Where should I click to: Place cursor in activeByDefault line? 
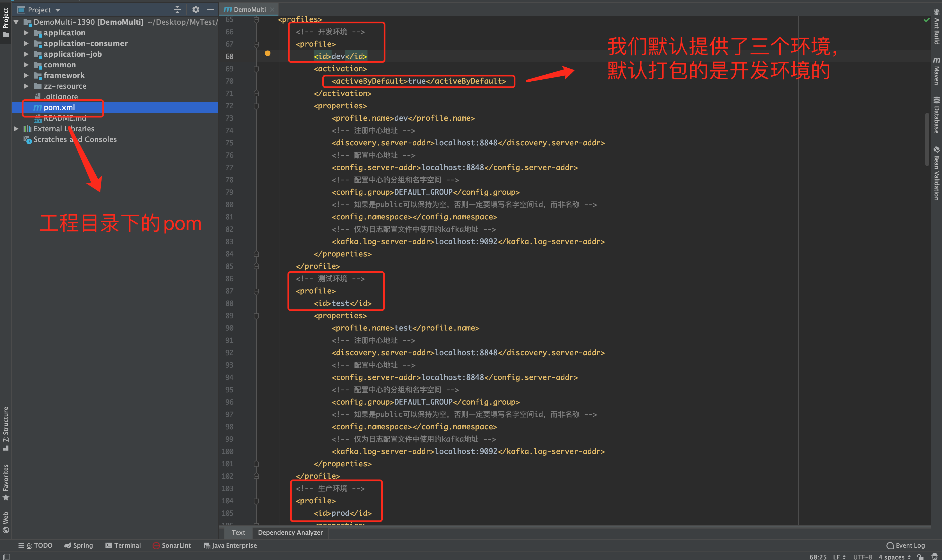[x=419, y=81]
